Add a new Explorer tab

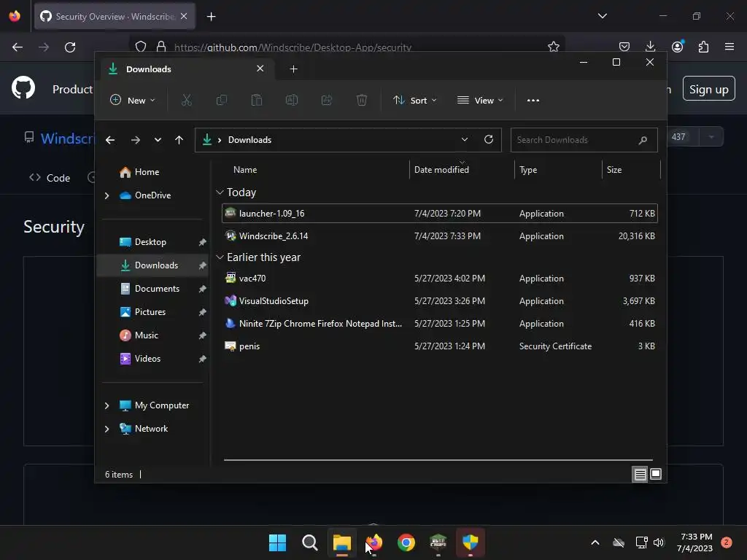click(x=293, y=69)
